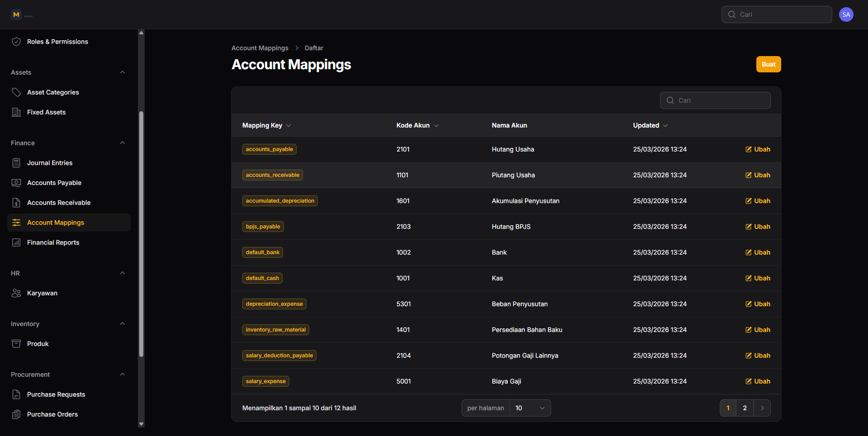Click Nama Akun column header

(x=509, y=125)
